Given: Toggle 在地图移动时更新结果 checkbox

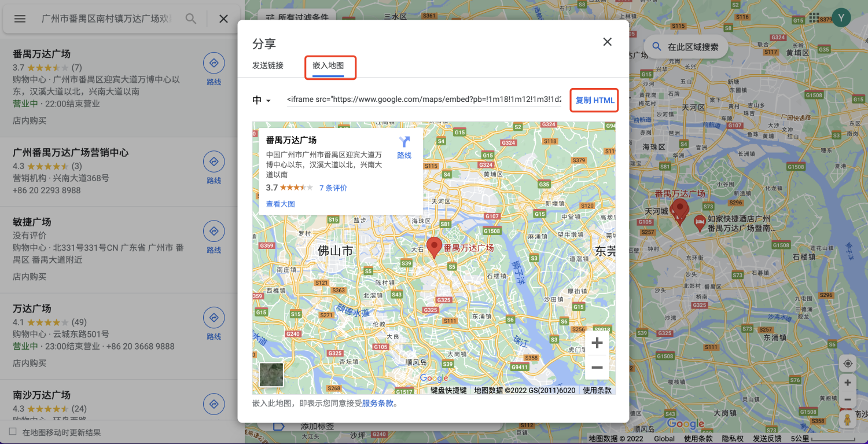Looking at the screenshot, I should [12, 432].
